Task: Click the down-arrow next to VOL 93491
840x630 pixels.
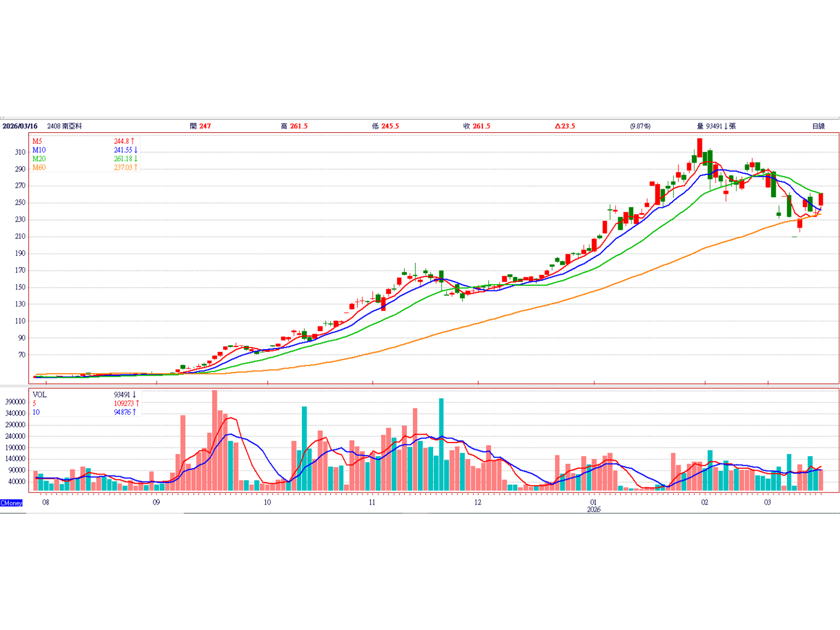Action: [134, 395]
